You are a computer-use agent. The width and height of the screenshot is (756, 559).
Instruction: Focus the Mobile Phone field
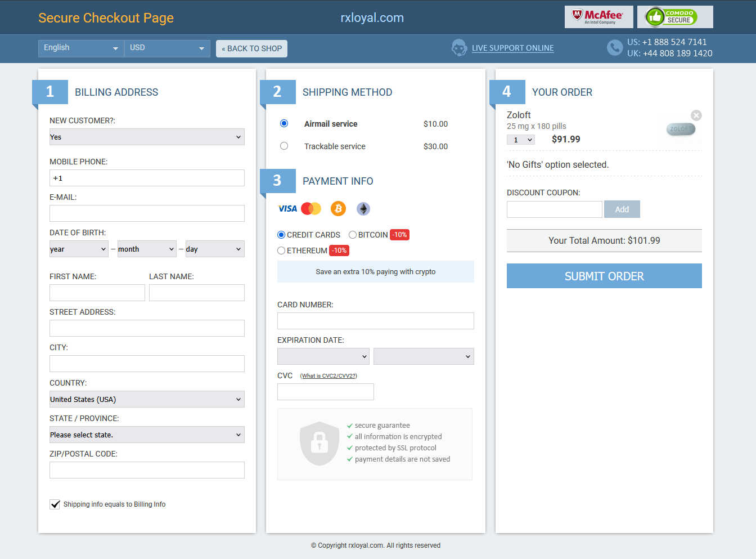pyautogui.click(x=147, y=178)
